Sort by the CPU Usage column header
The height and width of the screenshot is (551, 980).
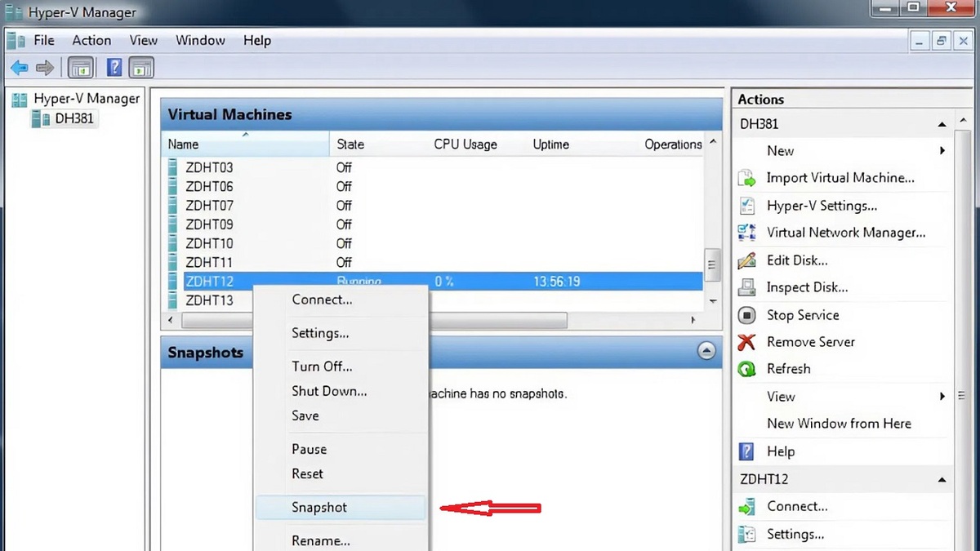point(477,144)
